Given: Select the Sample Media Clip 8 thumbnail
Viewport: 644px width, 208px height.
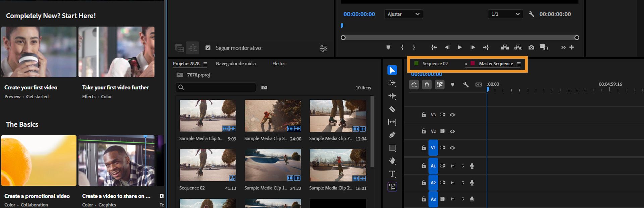Looking at the screenshot, I should 273,116.
